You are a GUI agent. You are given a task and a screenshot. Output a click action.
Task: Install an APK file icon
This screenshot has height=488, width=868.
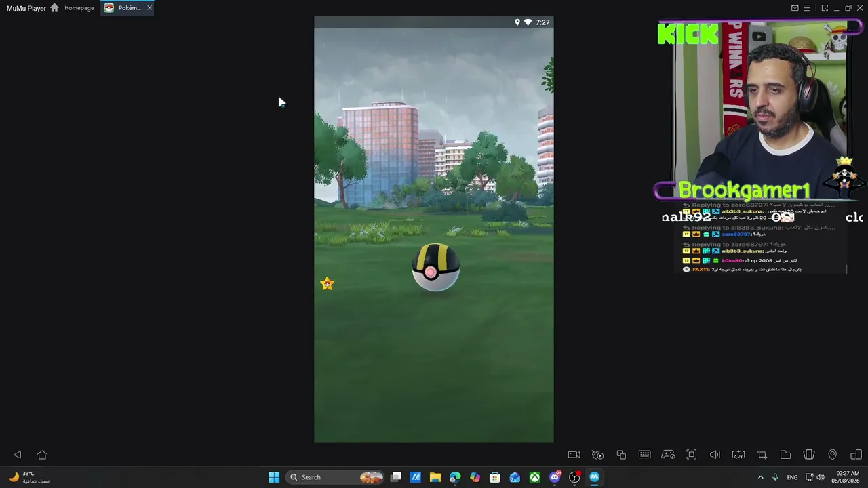pyautogui.click(x=738, y=455)
